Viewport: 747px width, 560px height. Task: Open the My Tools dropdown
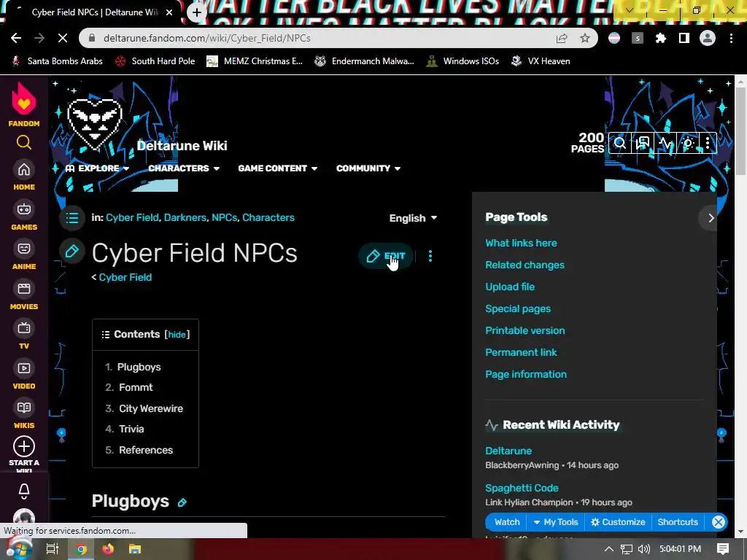click(555, 522)
